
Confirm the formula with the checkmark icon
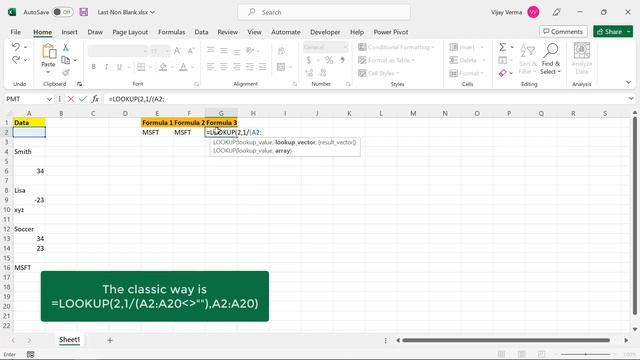(x=83, y=99)
